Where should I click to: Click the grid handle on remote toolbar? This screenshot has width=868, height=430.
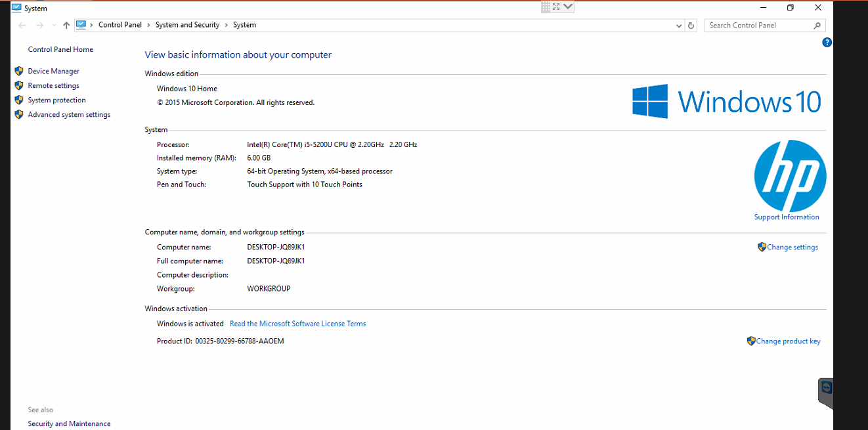coord(546,7)
